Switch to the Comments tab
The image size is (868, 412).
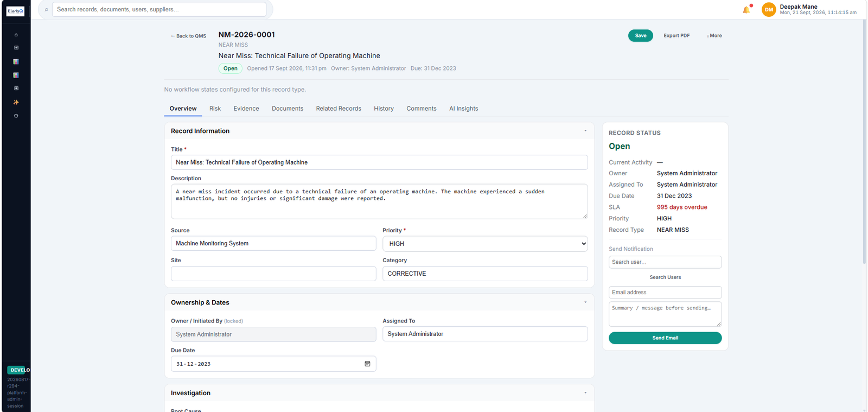(422, 109)
